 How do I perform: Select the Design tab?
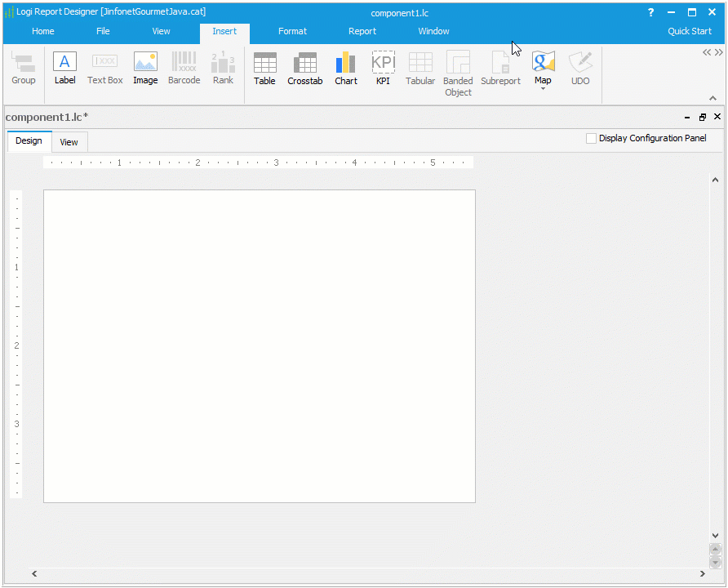point(29,140)
